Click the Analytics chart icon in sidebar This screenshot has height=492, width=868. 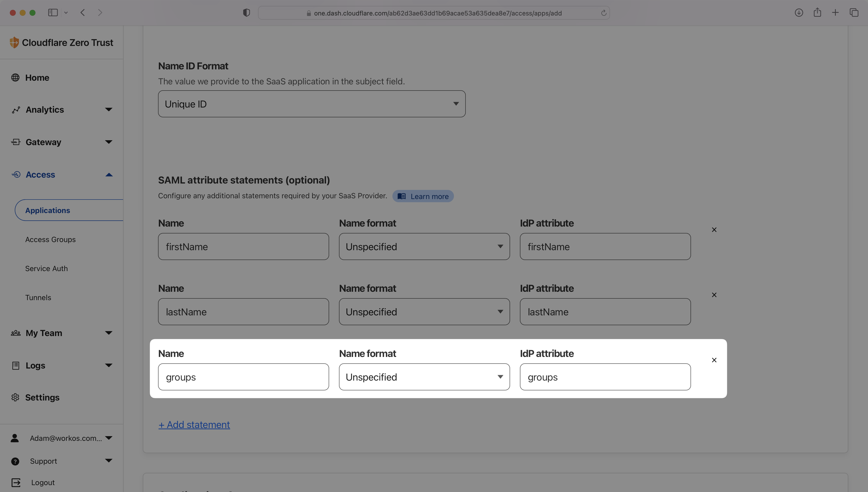point(16,109)
